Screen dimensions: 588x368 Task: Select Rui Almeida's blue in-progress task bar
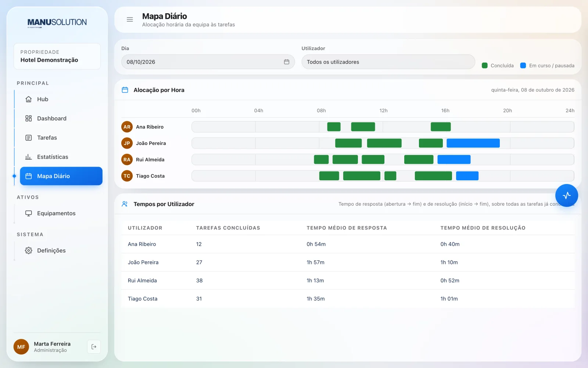(x=454, y=159)
